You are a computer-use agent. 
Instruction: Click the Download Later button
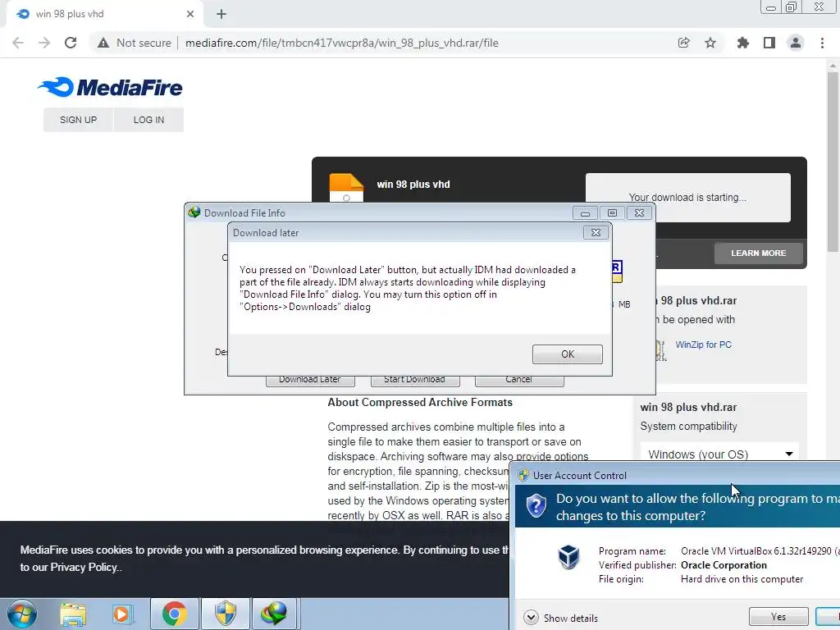tap(310, 380)
